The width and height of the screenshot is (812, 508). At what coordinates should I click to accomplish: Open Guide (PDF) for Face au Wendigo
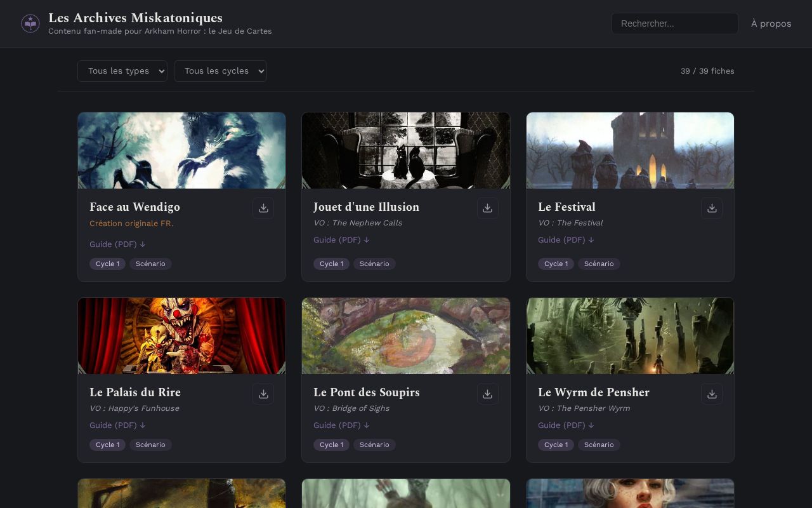(117, 244)
